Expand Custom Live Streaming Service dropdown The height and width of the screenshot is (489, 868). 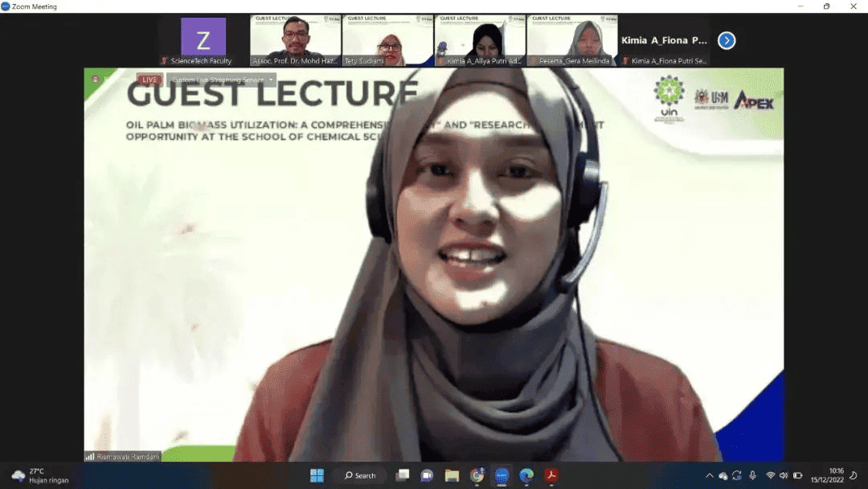(x=272, y=80)
